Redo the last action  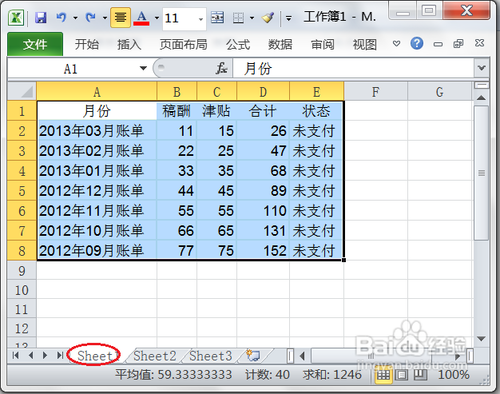90,17
